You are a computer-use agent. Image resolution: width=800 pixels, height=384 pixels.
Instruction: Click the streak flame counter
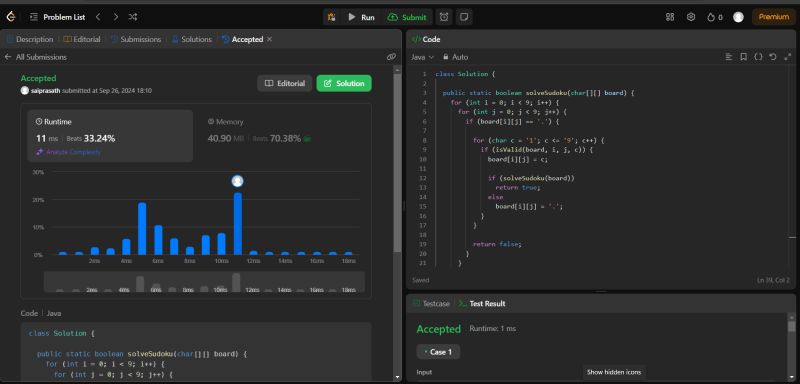tap(714, 17)
